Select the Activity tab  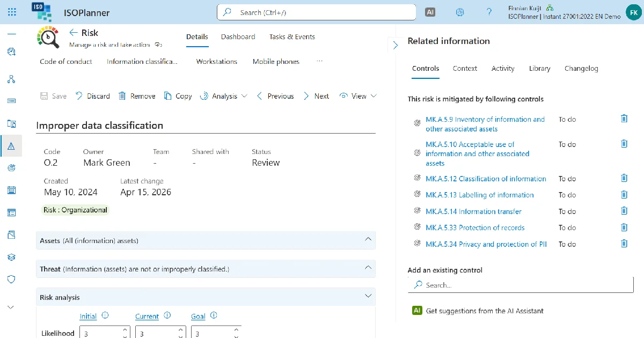tap(503, 69)
